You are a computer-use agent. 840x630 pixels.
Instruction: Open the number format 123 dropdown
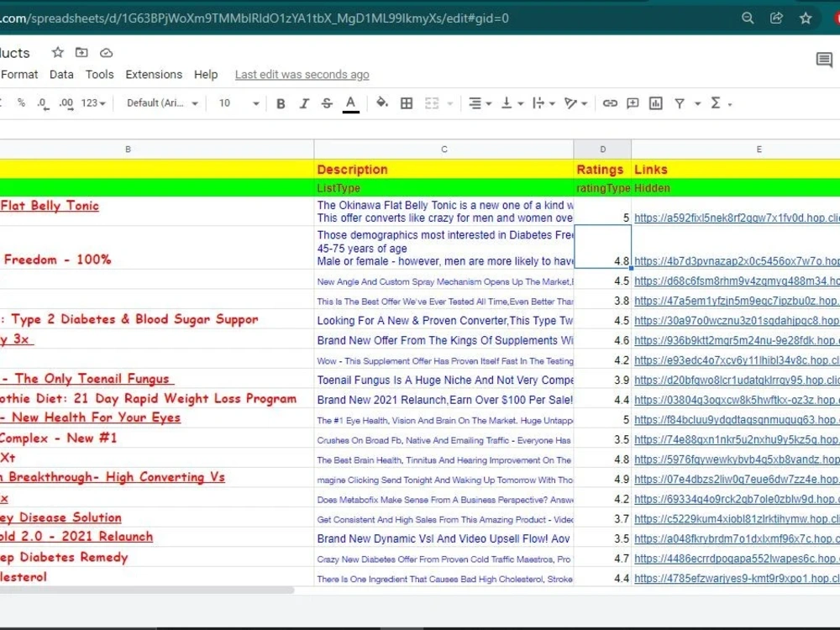tap(93, 102)
